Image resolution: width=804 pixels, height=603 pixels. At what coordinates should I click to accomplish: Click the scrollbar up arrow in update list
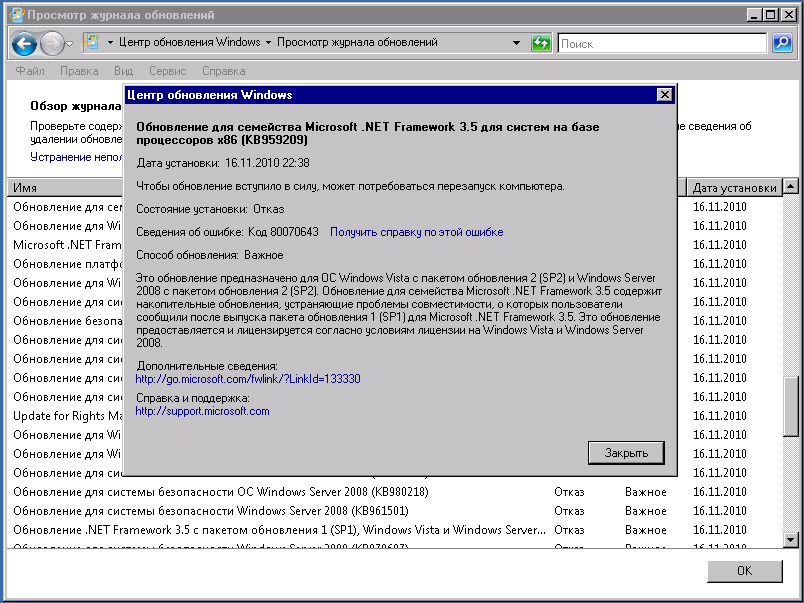tap(790, 187)
